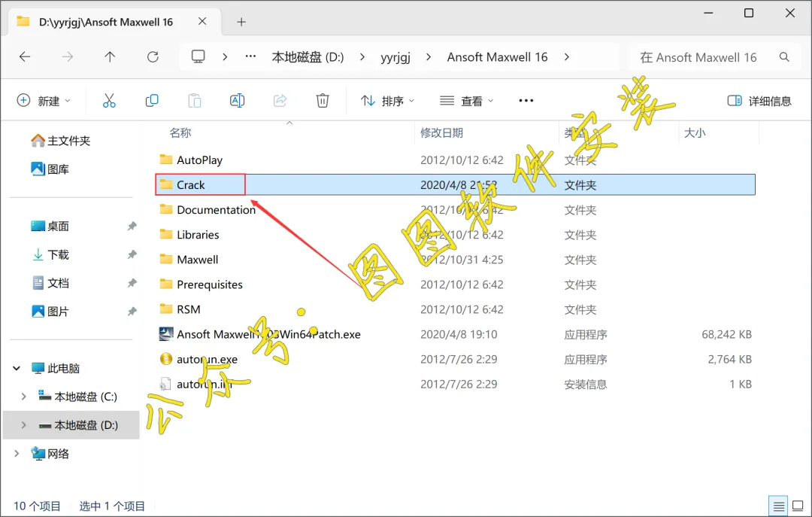Click the Copy icon in toolbar
The width and height of the screenshot is (812, 517).
152,101
